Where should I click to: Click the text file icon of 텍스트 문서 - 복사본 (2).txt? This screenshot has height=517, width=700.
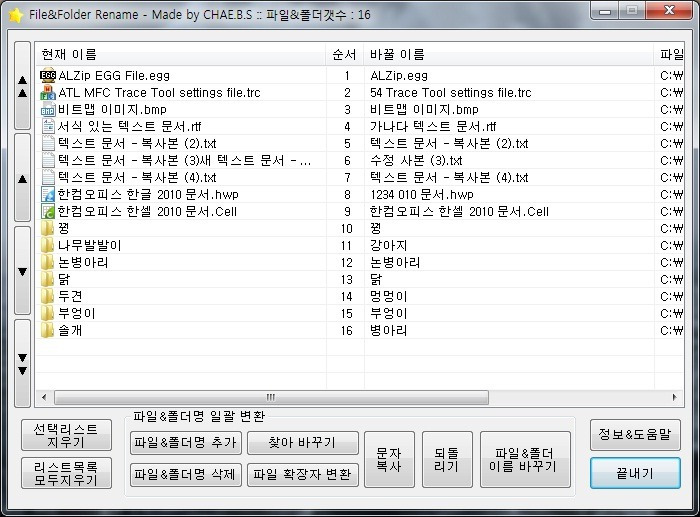(x=48, y=143)
